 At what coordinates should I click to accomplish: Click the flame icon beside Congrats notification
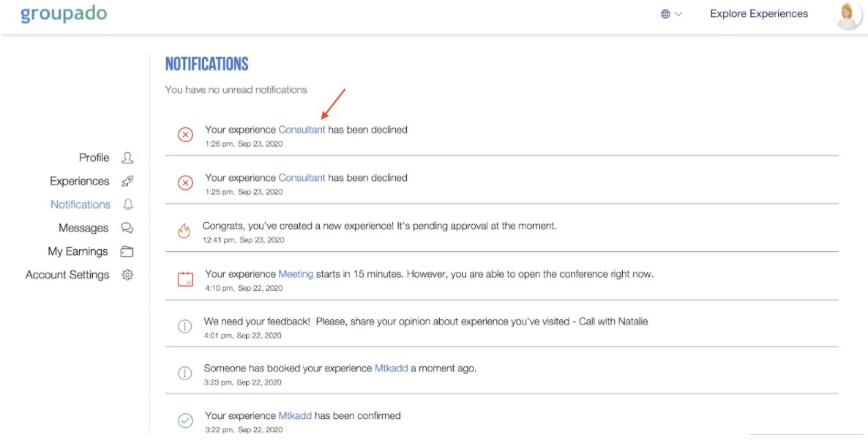pos(184,231)
